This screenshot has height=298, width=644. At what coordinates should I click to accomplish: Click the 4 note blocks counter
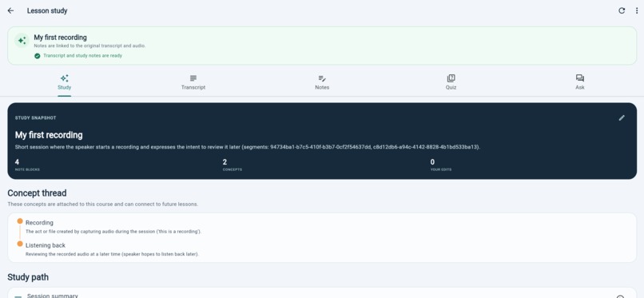27,165
